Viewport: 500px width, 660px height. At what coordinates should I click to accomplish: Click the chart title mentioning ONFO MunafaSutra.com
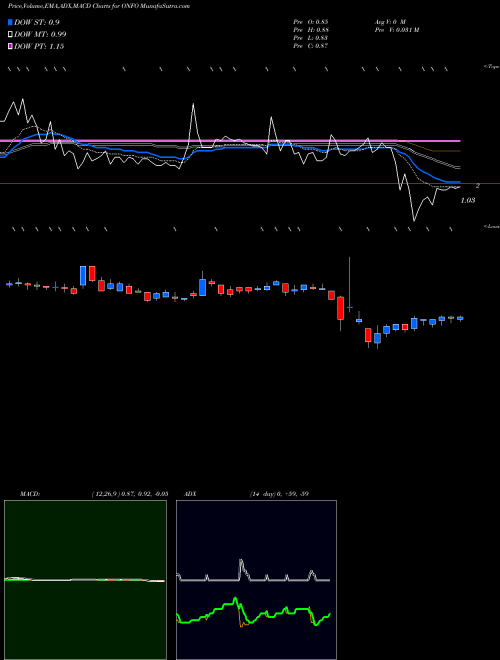tap(98, 6)
